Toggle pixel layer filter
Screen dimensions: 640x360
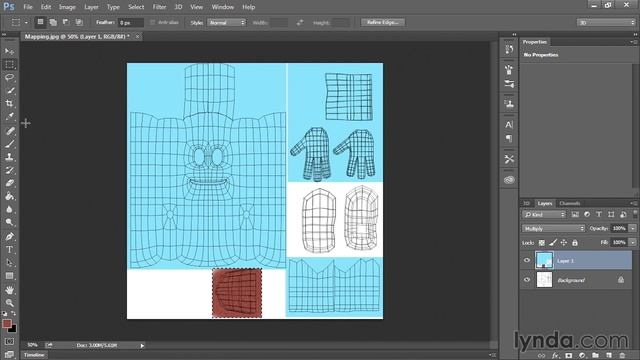coord(575,214)
